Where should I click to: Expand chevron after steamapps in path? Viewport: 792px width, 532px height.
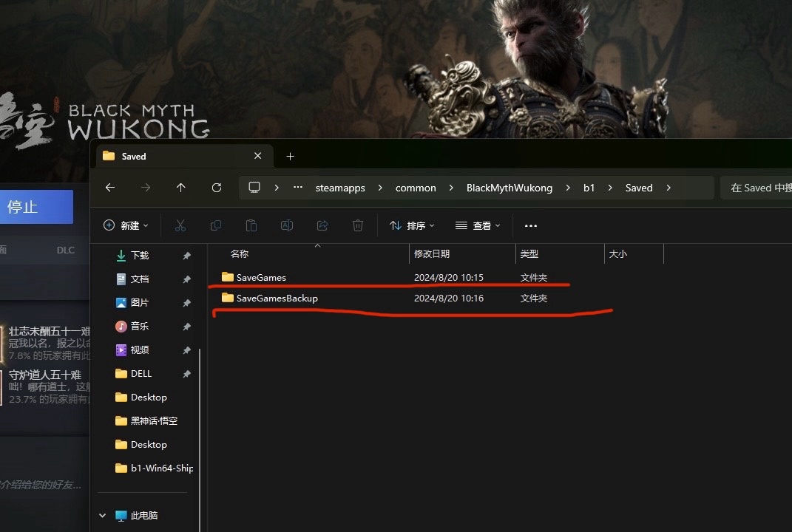click(x=380, y=188)
